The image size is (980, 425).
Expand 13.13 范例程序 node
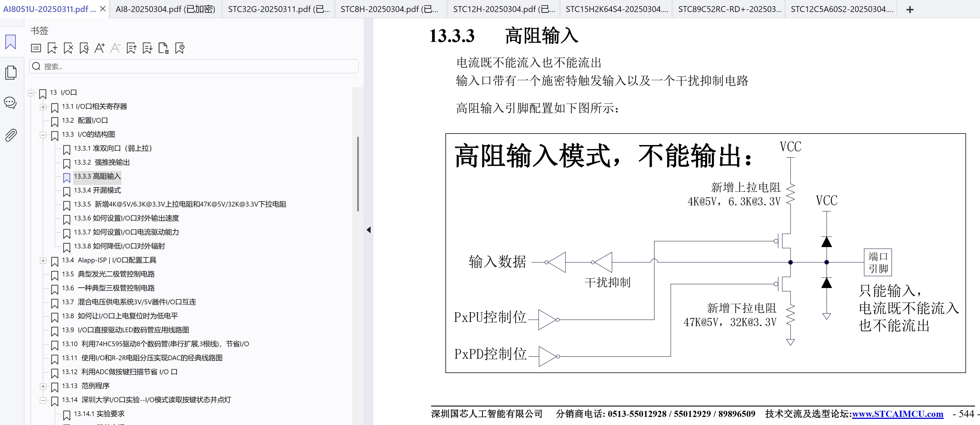coord(43,386)
